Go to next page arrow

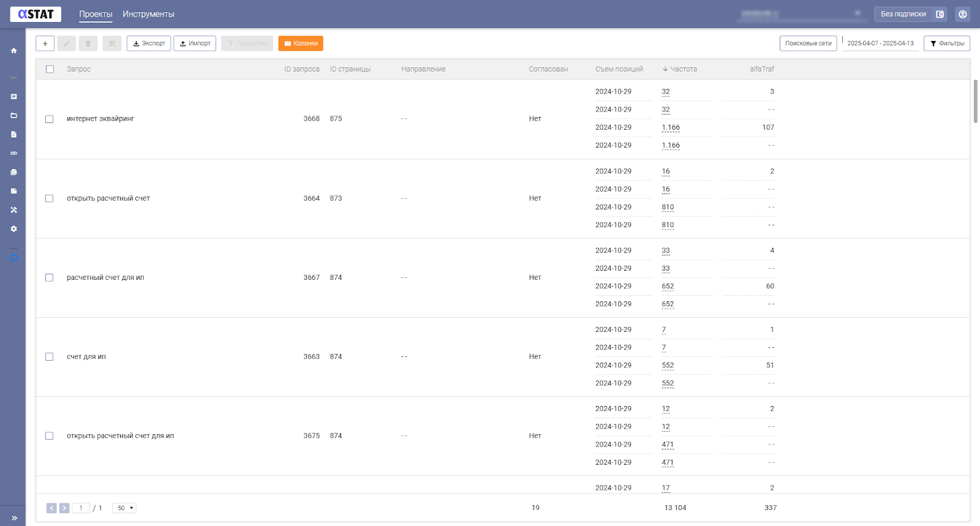[x=64, y=508]
